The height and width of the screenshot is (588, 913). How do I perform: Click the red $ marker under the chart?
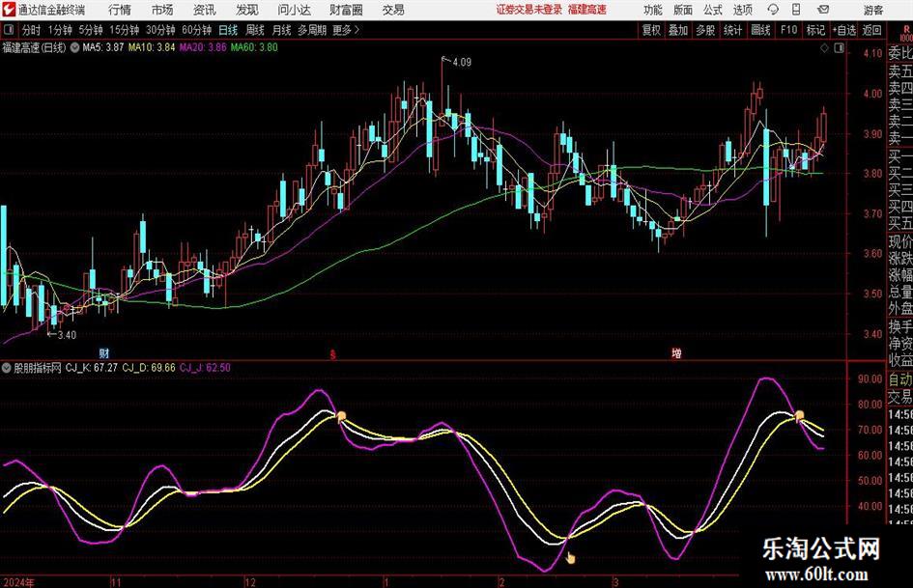[332, 354]
